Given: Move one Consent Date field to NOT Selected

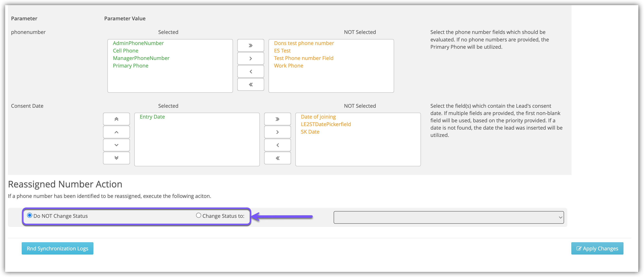Looking at the screenshot, I should 278,132.
